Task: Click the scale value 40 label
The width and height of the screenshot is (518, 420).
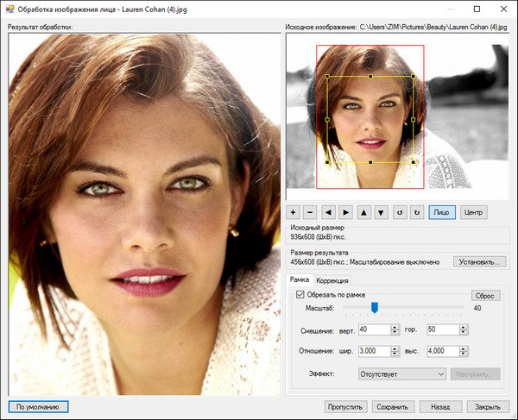Action: pos(477,308)
